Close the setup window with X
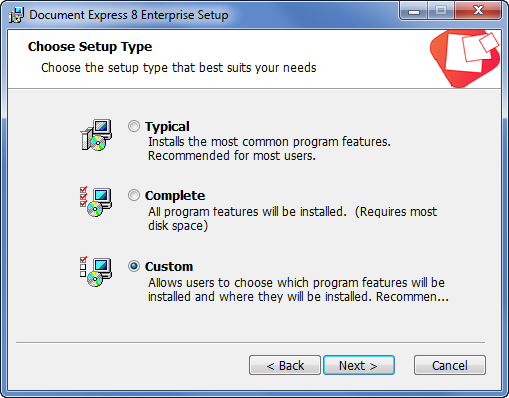 click(x=478, y=11)
